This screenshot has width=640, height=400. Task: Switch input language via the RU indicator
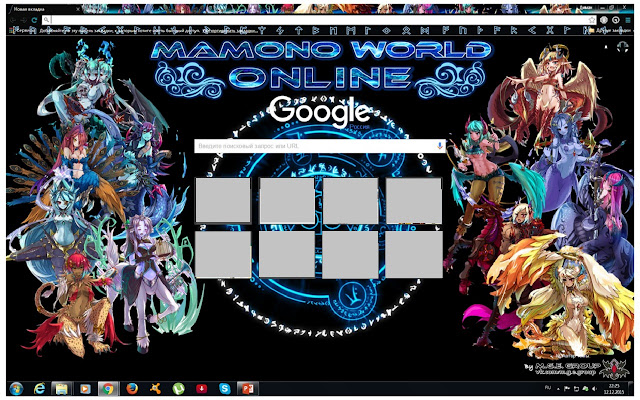548,387
